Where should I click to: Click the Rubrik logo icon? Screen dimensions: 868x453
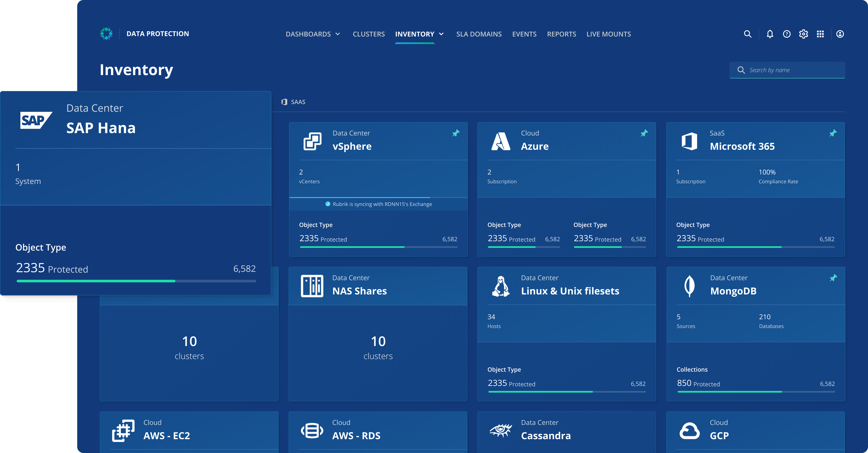[107, 34]
